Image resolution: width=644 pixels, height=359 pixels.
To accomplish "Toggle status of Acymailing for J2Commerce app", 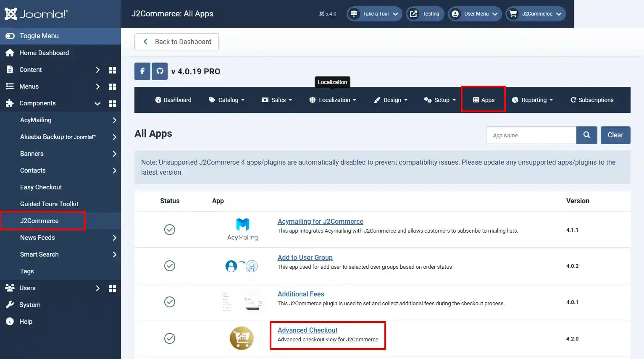I will (x=170, y=230).
